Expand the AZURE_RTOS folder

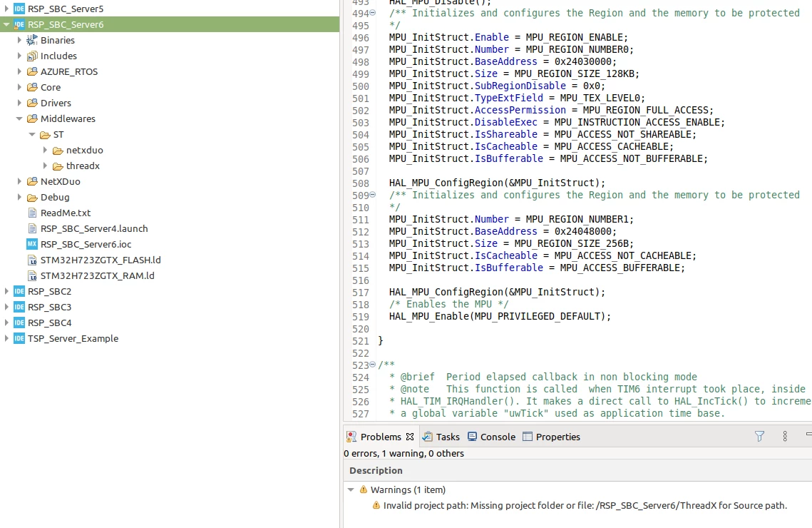click(x=19, y=71)
